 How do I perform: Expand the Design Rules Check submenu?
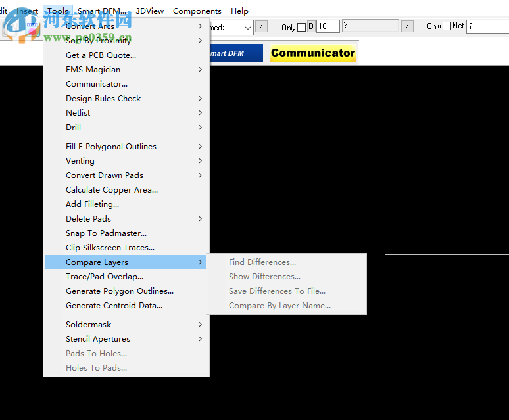(126, 99)
